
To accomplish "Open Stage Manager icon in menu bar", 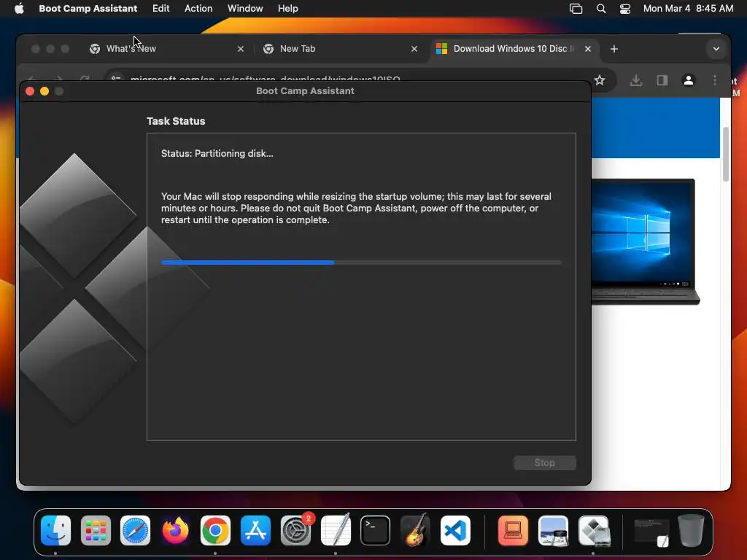I will tap(576, 9).
